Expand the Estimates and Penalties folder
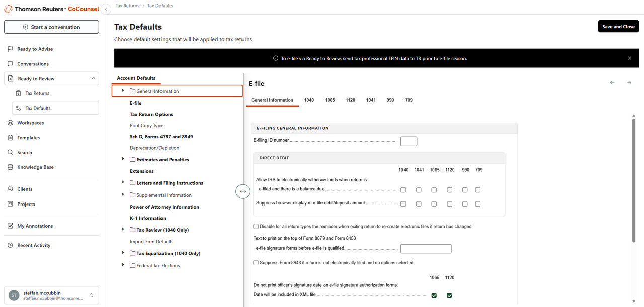 [x=123, y=159]
